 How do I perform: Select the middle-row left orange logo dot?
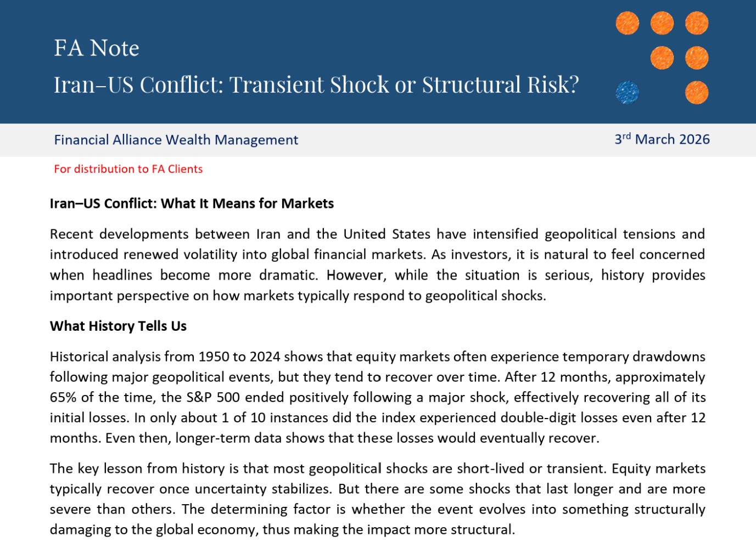click(x=662, y=58)
